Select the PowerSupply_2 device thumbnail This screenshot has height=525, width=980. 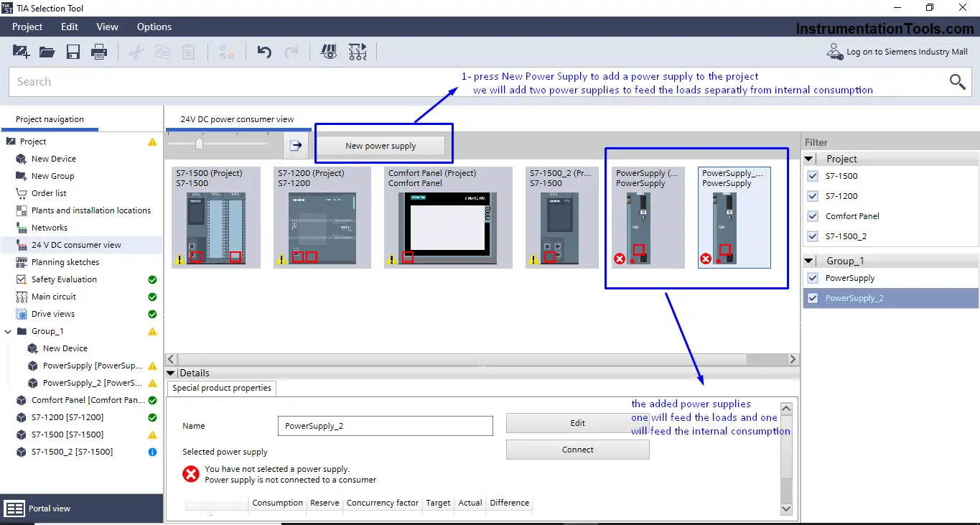734,218
